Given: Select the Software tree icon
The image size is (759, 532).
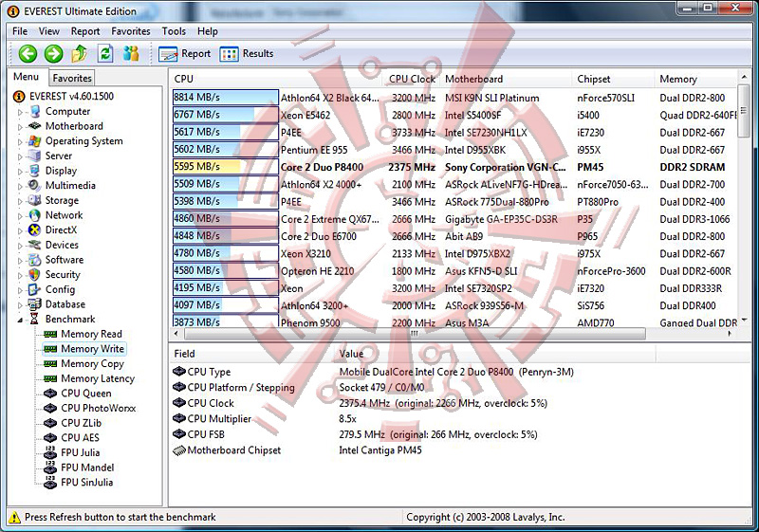Looking at the screenshot, I should pyautogui.click(x=35, y=260).
